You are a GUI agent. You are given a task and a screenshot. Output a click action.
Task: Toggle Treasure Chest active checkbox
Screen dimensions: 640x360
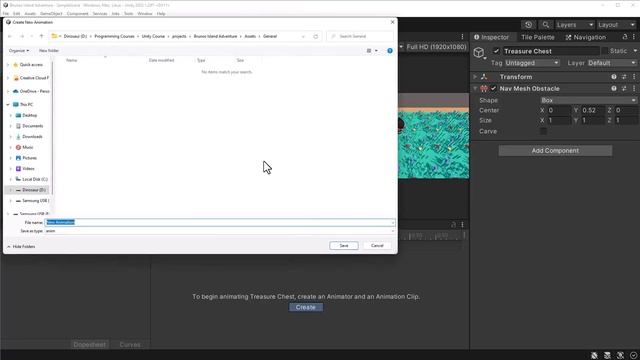pos(496,51)
